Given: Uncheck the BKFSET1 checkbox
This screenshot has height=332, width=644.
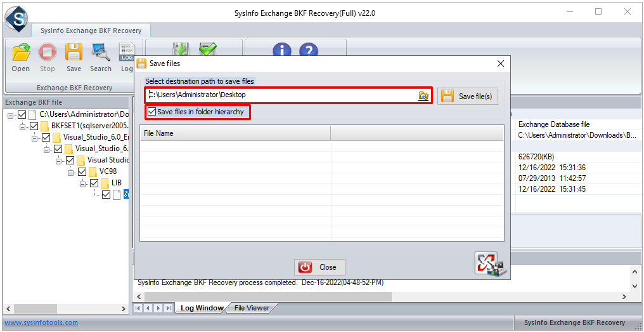Looking at the screenshot, I should click(x=34, y=126).
